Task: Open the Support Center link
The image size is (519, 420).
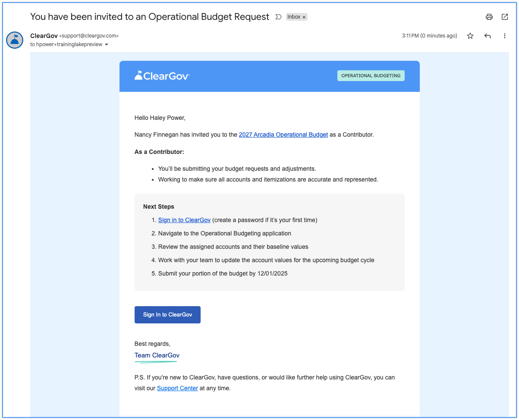Action: pos(177,388)
